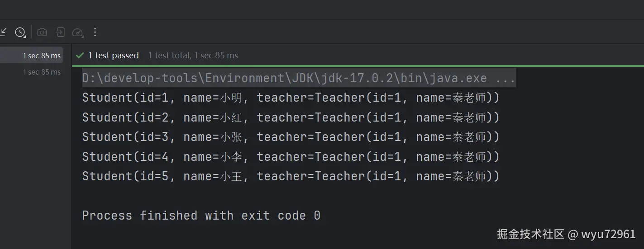Open the three-dot more options menu
644x249 pixels.
(95, 32)
